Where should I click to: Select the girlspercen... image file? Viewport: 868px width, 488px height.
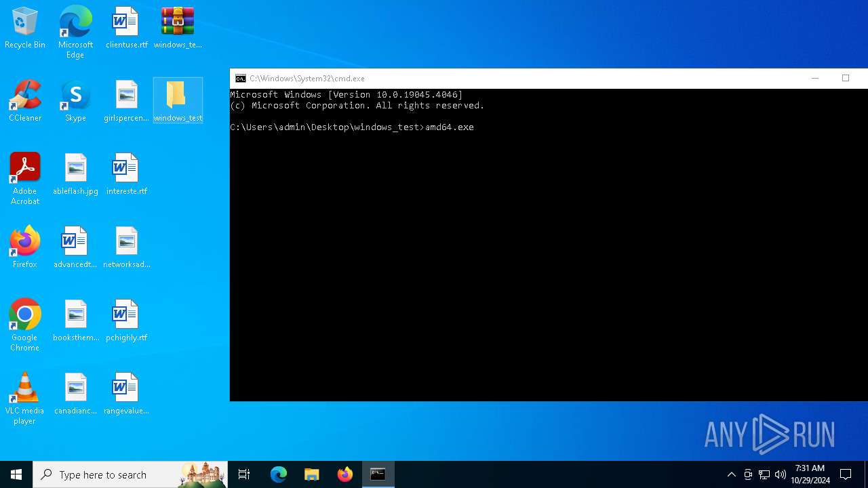click(126, 102)
